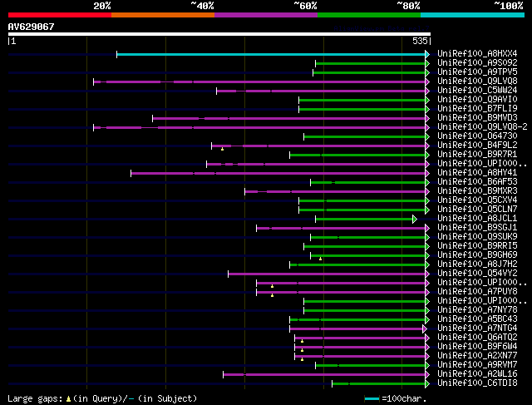Click the yellow gap marker under A2XN77 alignment
Viewport: 532px width, 405px height.
coord(302,359)
